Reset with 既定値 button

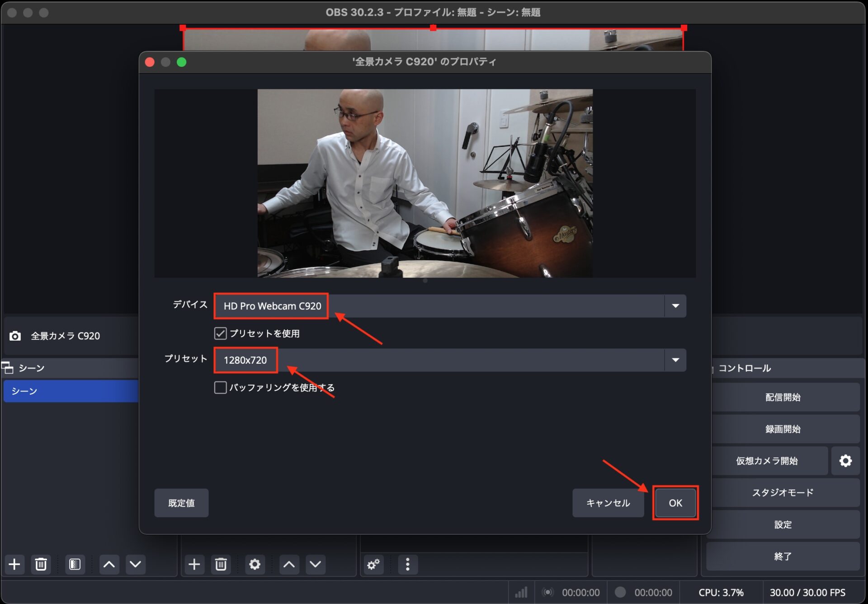(x=181, y=503)
